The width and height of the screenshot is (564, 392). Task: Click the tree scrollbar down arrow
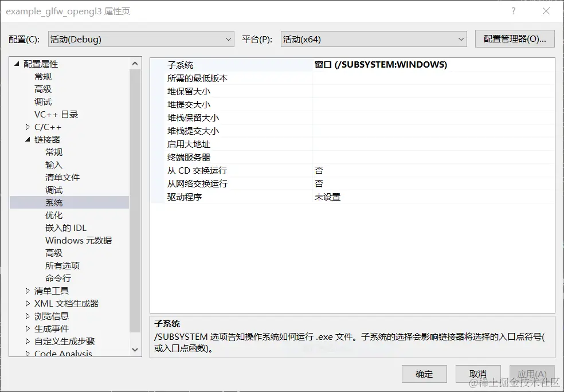coord(135,349)
